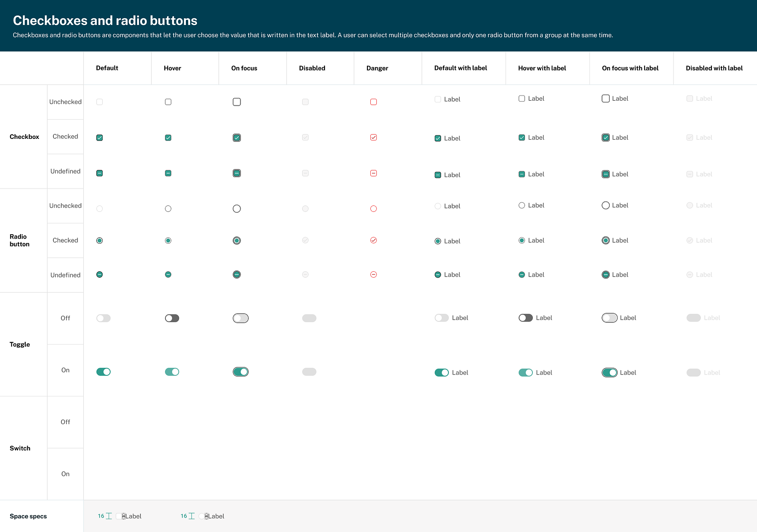This screenshot has width=757, height=532.
Task: Click the danger checked radio button
Action: [x=373, y=240]
